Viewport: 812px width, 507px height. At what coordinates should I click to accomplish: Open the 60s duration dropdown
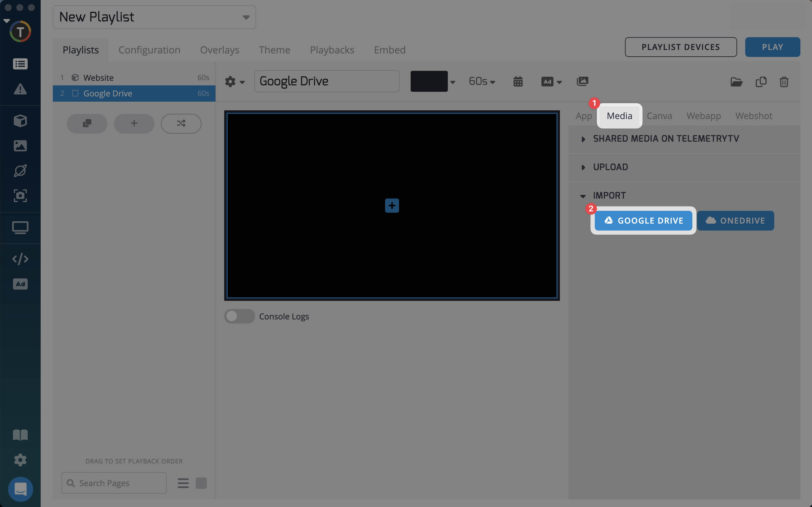[x=482, y=82]
